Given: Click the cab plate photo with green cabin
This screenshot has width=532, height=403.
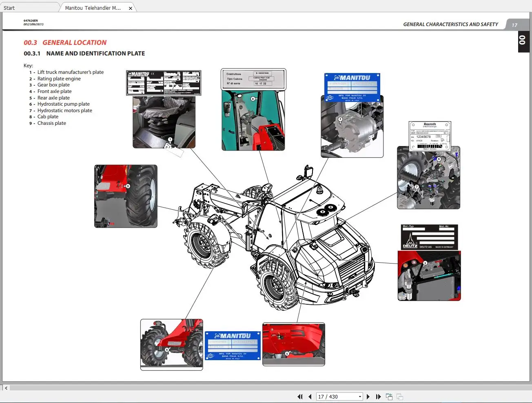Looking at the screenshot, I should [x=253, y=120].
